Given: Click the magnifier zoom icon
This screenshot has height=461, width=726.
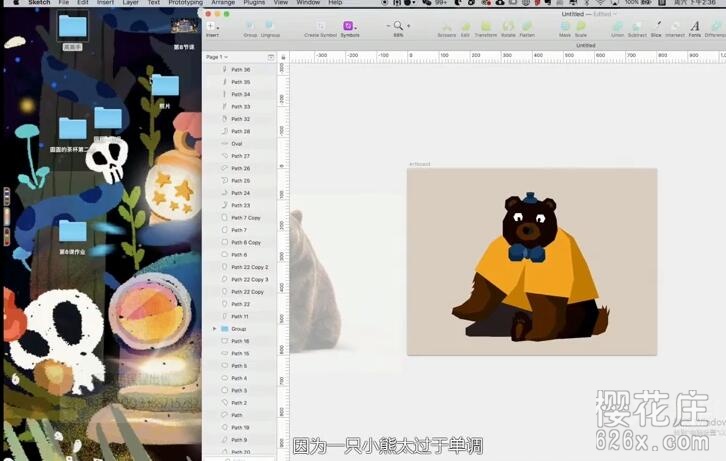Looking at the screenshot, I should click(x=398, y=26).
